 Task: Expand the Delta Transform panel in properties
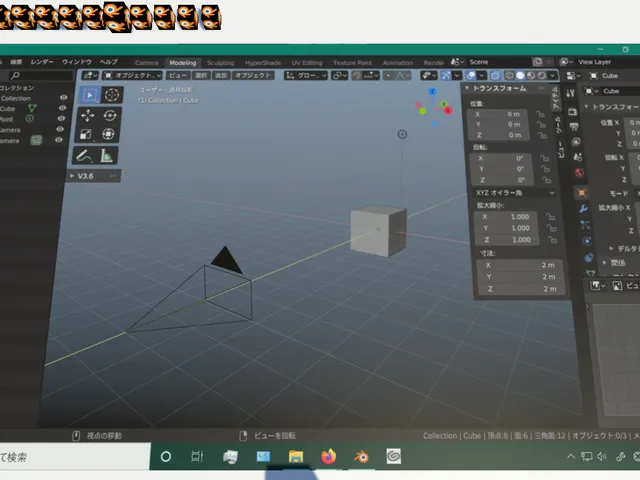coord(611,248)
